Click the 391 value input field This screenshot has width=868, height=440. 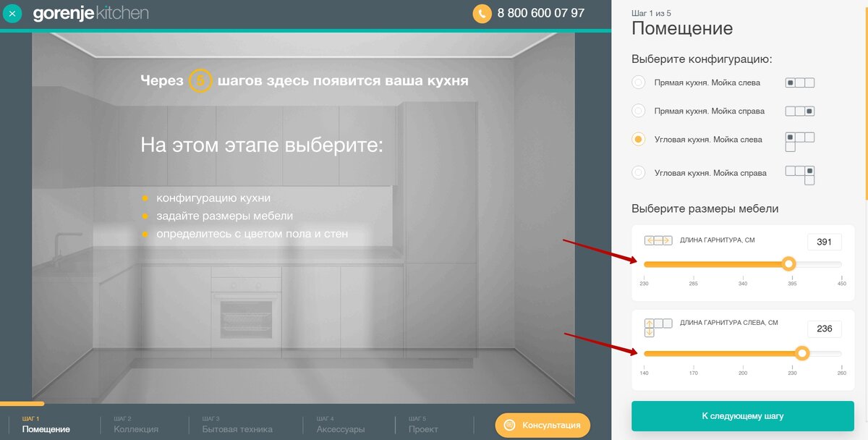tap(824, 242)
